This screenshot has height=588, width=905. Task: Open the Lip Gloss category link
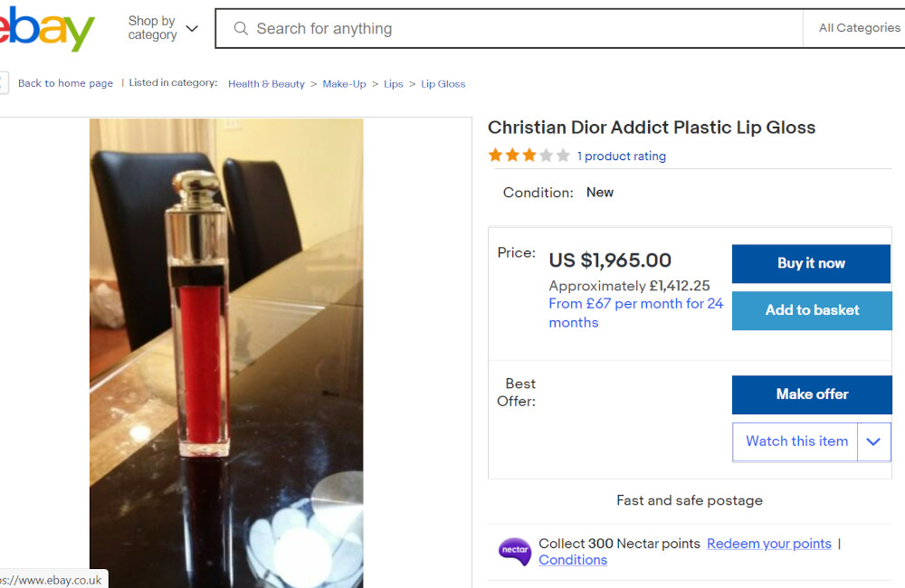coord(443,84)
